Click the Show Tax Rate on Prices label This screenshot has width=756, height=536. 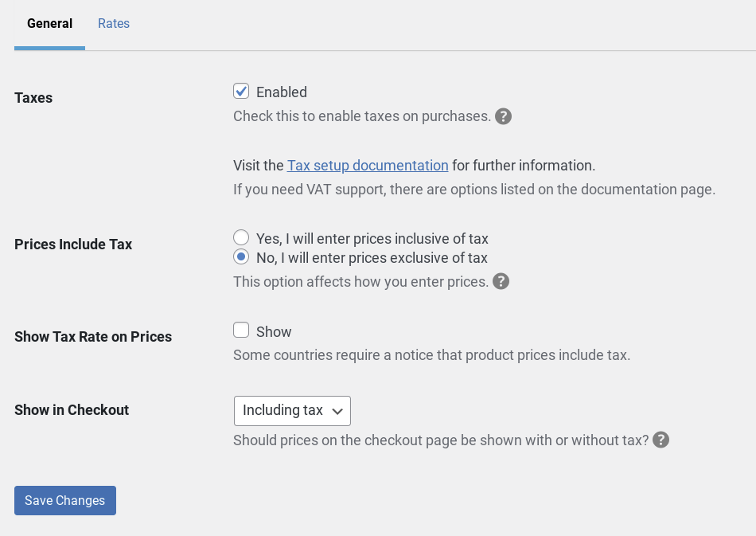click(x=93, y=337)
